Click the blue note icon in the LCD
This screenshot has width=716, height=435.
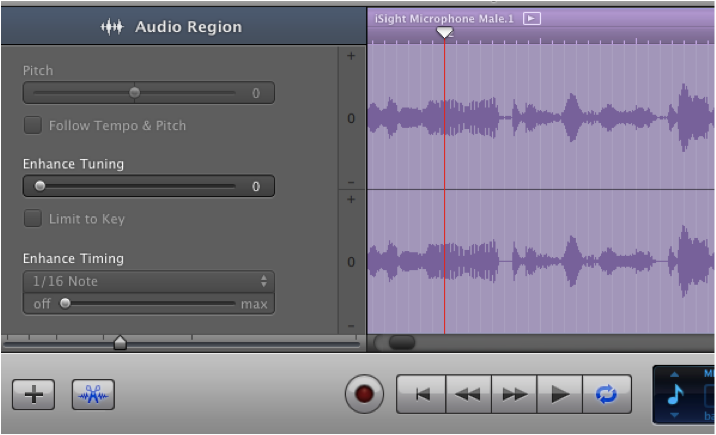coord(673,394)
